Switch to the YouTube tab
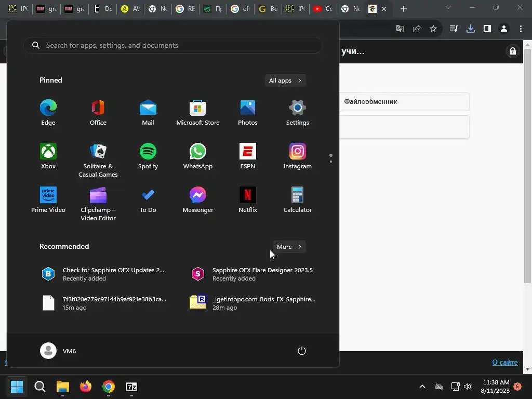The height and width of the screenshot is (399, 532). click(x=323, y=9)
